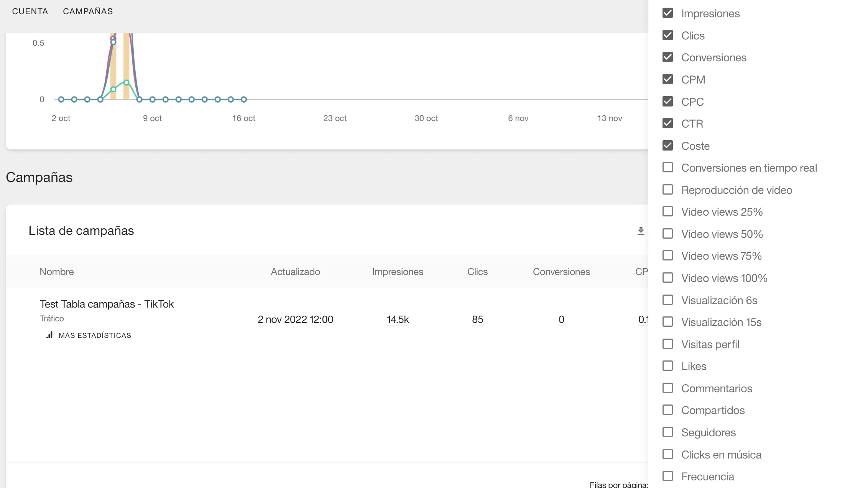Viewport: 868px width, 488px height.
Task: Tick the Likes checkbox
Action: (667, 366)
